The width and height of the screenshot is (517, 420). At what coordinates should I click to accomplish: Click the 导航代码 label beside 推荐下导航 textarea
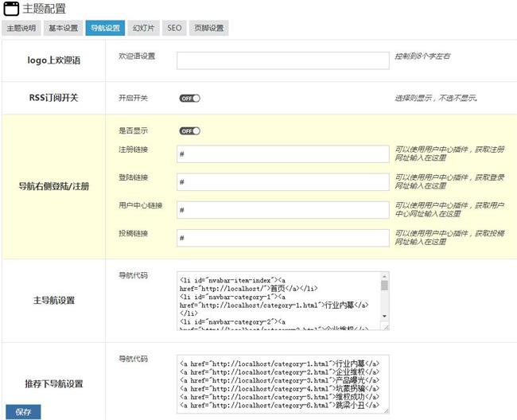click(x=133, y=359)
